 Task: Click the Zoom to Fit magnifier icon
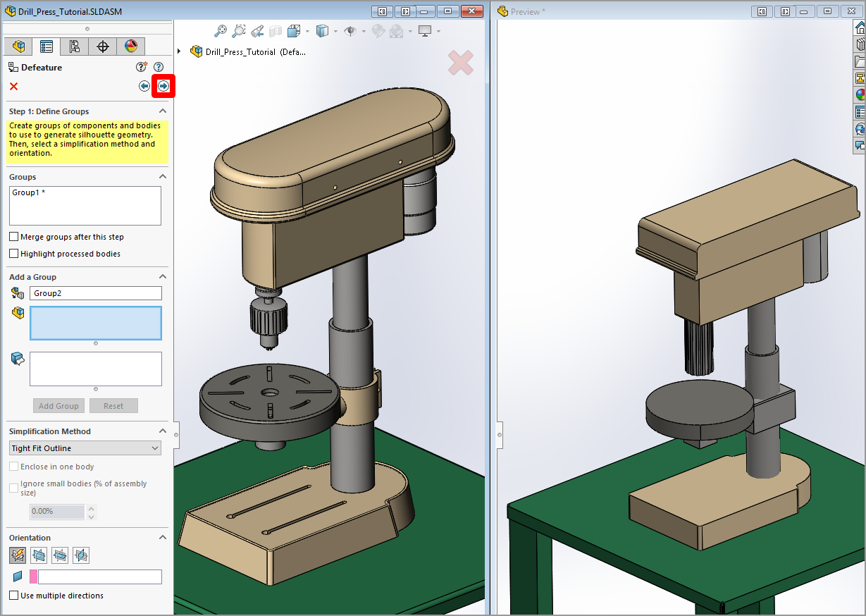coord(221,31)
